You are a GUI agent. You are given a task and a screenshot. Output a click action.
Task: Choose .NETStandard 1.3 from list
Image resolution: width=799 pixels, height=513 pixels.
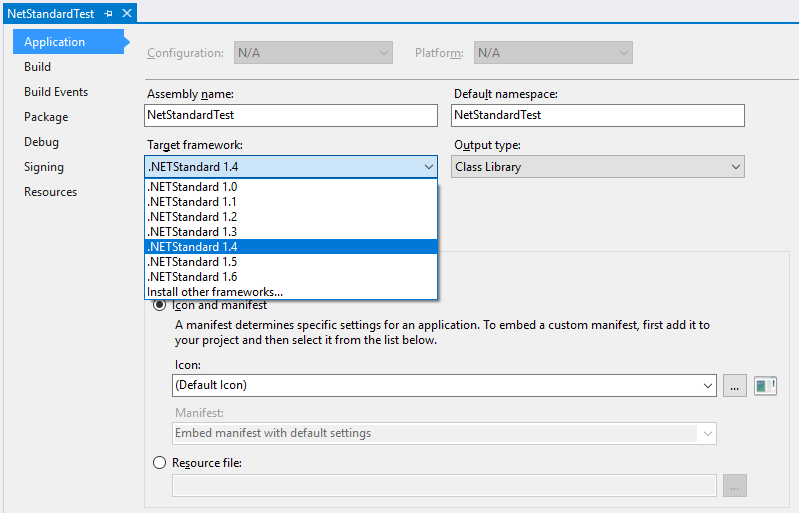tap(291, 232)
